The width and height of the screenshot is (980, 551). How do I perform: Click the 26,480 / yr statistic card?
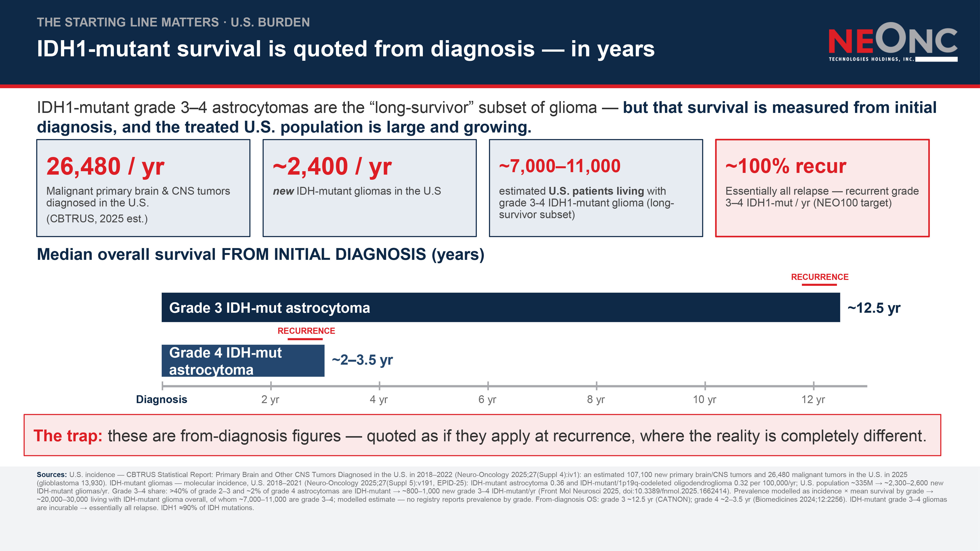(x=143, y=188)
